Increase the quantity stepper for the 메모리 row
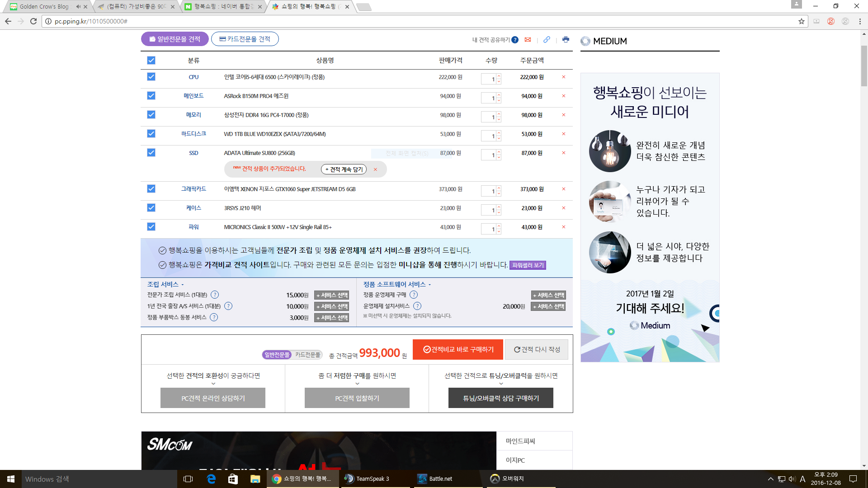The height and width of the screenshot is (488, 868). (x=499, y=113)
